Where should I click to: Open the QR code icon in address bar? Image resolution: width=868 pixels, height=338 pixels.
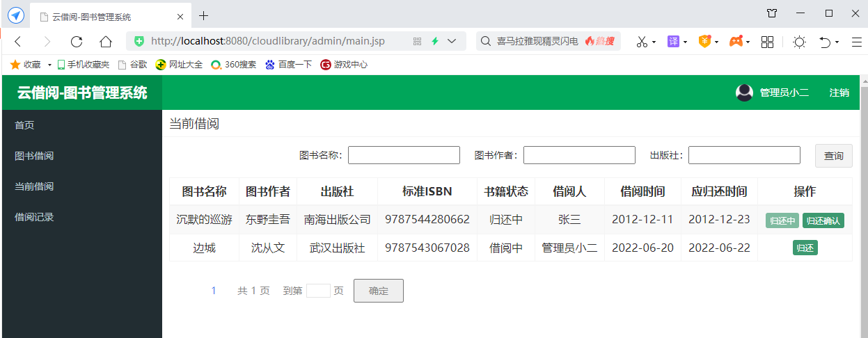[418, 42]
